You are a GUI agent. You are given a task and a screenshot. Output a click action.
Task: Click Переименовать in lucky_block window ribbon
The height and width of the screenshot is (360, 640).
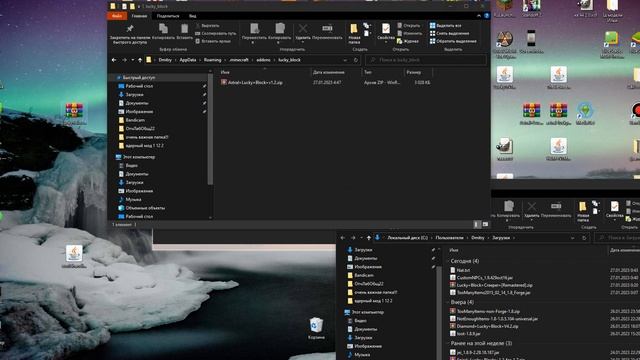(327, 32)
